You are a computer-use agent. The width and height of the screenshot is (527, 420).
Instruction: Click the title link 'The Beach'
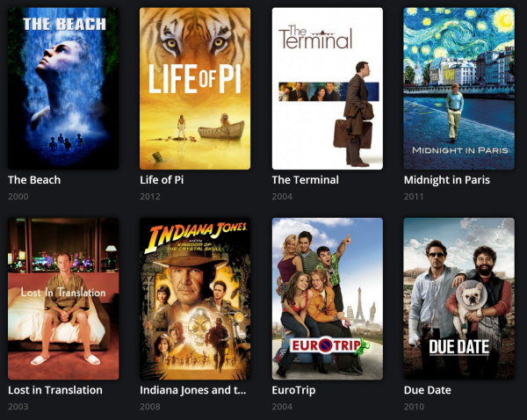pyautogui.click(x=34, y=180)
